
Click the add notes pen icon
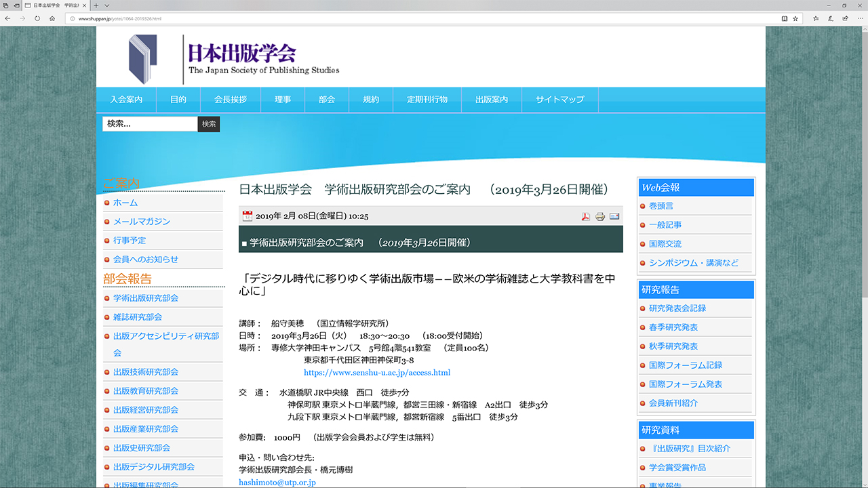point(831,18)
